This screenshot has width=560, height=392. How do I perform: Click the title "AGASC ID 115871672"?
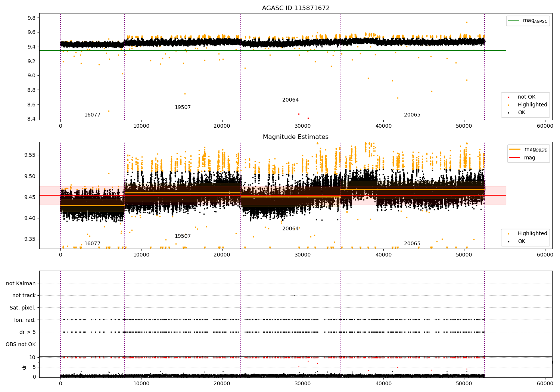(296, 8)
